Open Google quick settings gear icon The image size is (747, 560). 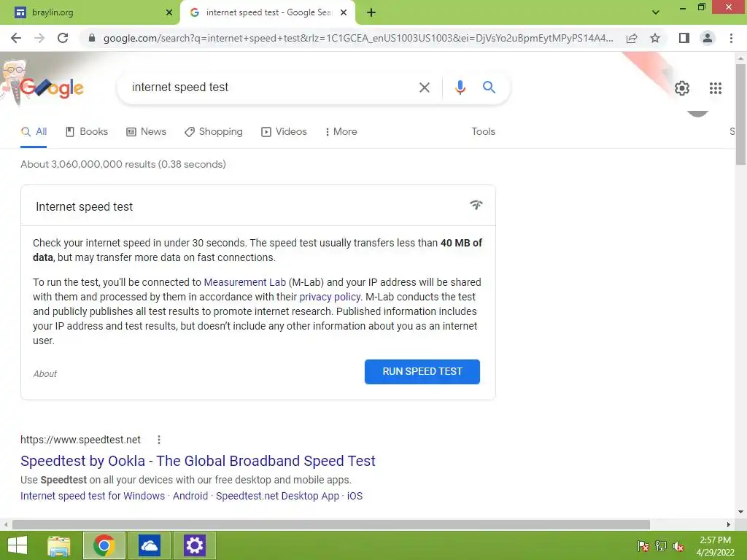682,88
